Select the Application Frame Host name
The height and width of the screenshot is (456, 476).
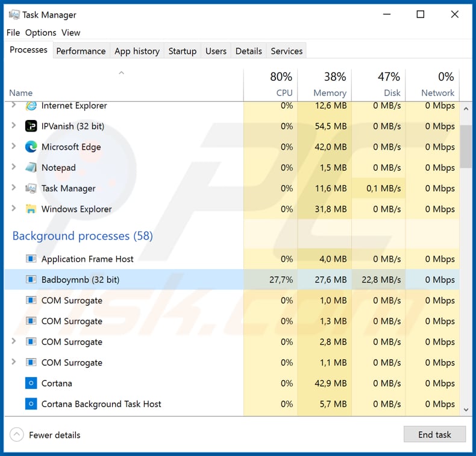[x=87, y=259]
